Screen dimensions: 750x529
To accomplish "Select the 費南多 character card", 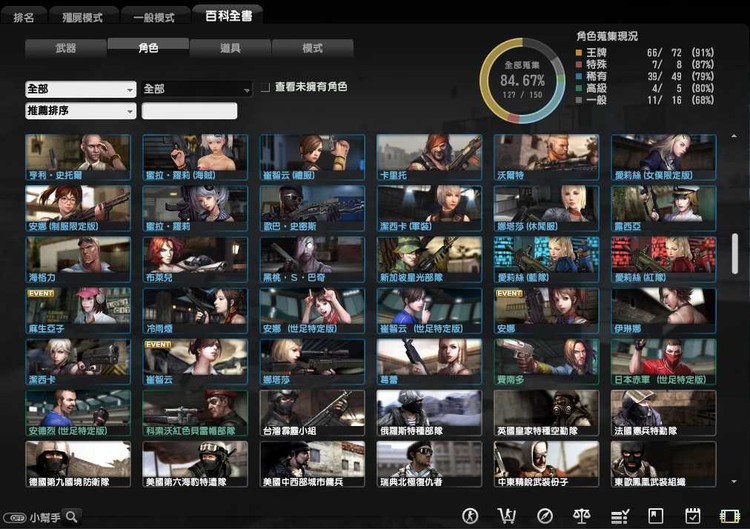I will coord(546,362).
